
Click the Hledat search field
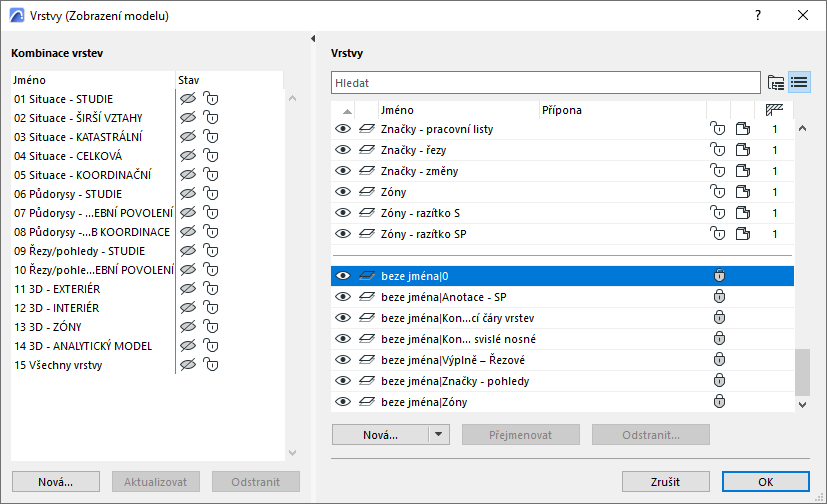[x=545, y=82]
